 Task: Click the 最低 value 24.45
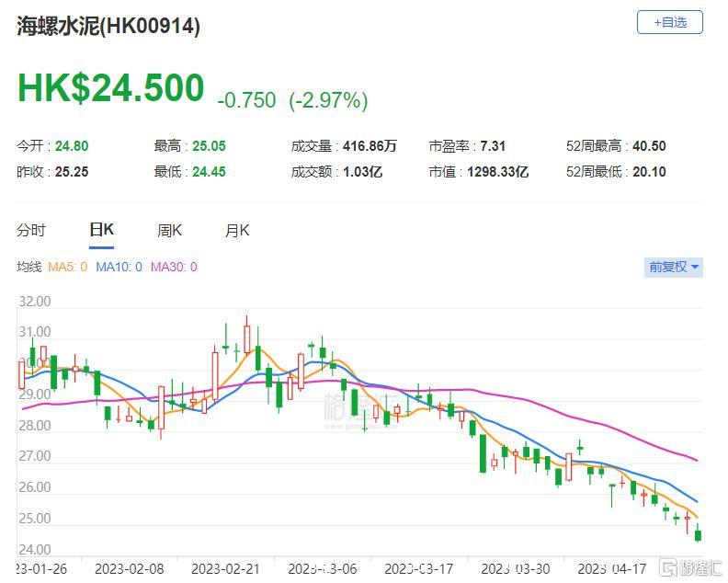209,172
